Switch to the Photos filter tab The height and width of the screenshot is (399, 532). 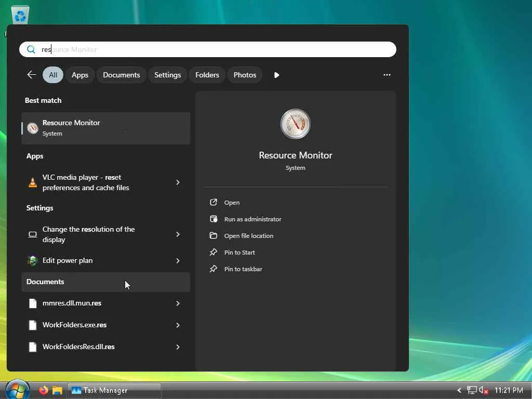[x=245, y=75]
